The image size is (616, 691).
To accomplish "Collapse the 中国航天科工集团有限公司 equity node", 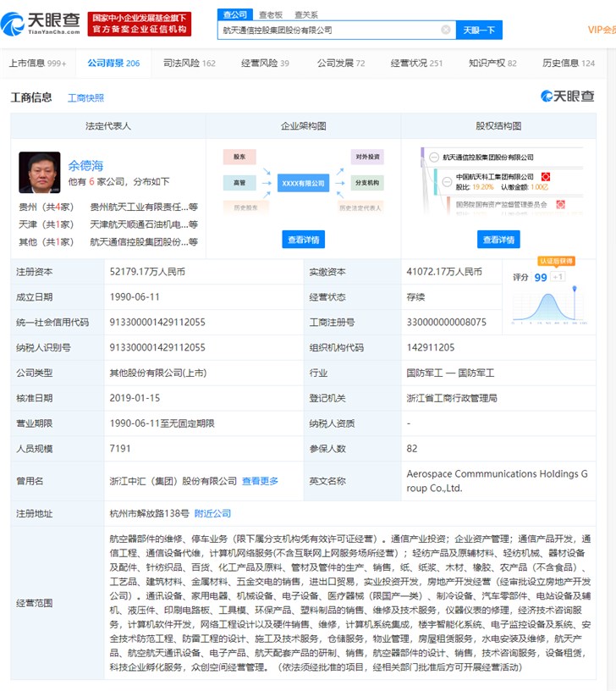I will coord(447,181).
